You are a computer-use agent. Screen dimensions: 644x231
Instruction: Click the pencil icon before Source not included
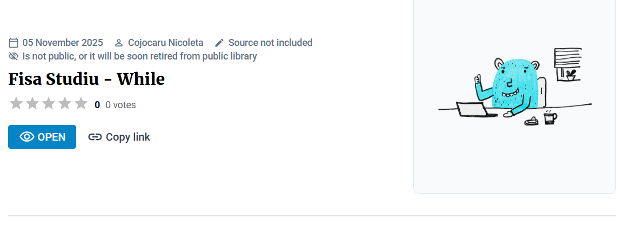[219, 43]
